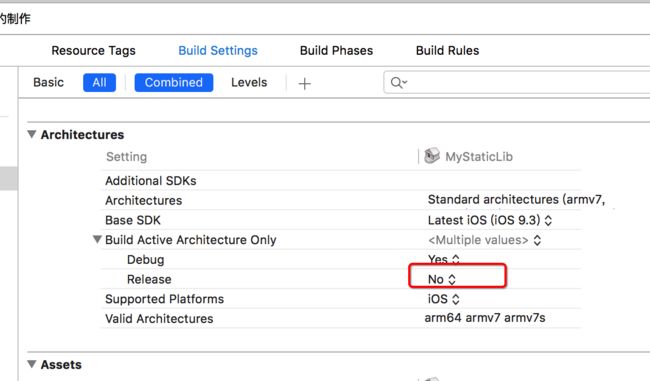Collapse the Assets section triangle
Screen dimensions: 650x381
pyautogui.click(x=32, y=364)
